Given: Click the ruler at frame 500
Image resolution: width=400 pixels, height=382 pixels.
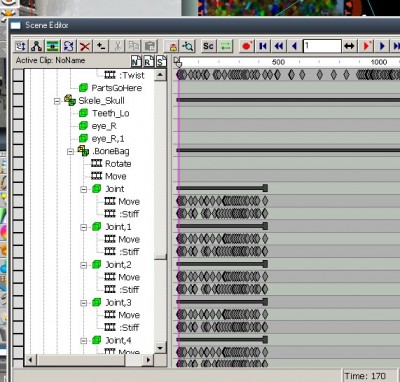Looking at the screenshot, I should [278, 62].
